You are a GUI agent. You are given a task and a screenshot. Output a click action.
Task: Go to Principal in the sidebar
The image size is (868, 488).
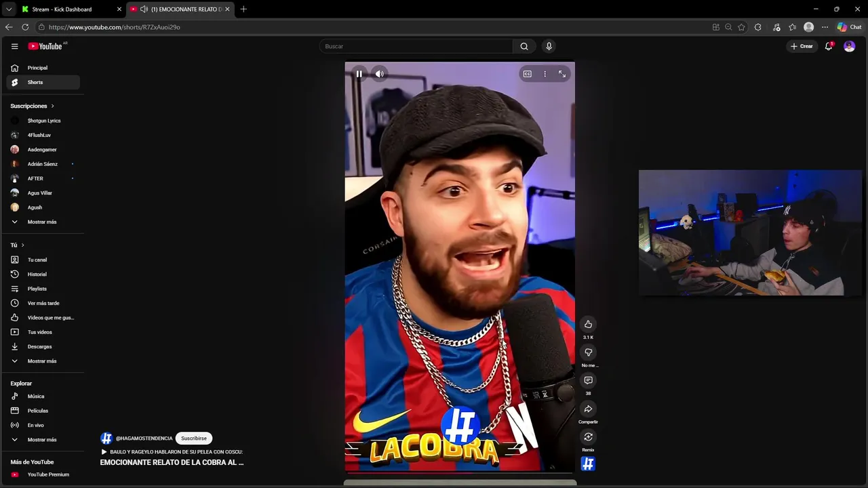point(43,68)
